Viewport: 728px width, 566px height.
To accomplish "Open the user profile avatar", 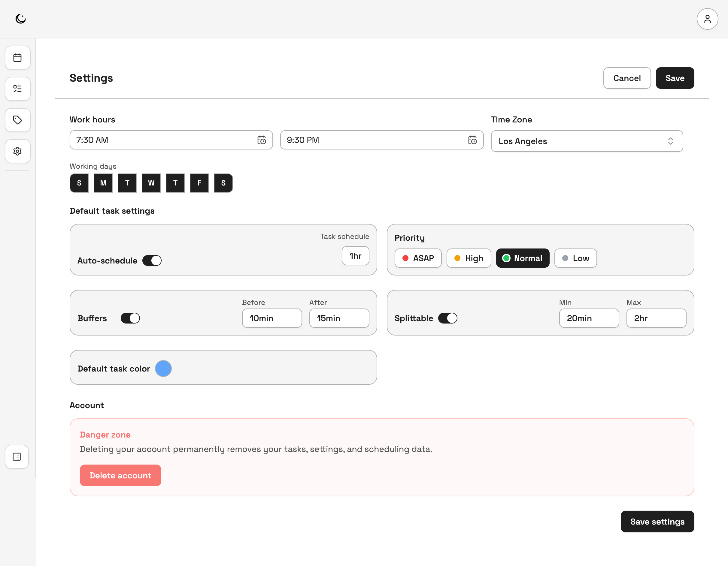I will [x=707, y=19].
